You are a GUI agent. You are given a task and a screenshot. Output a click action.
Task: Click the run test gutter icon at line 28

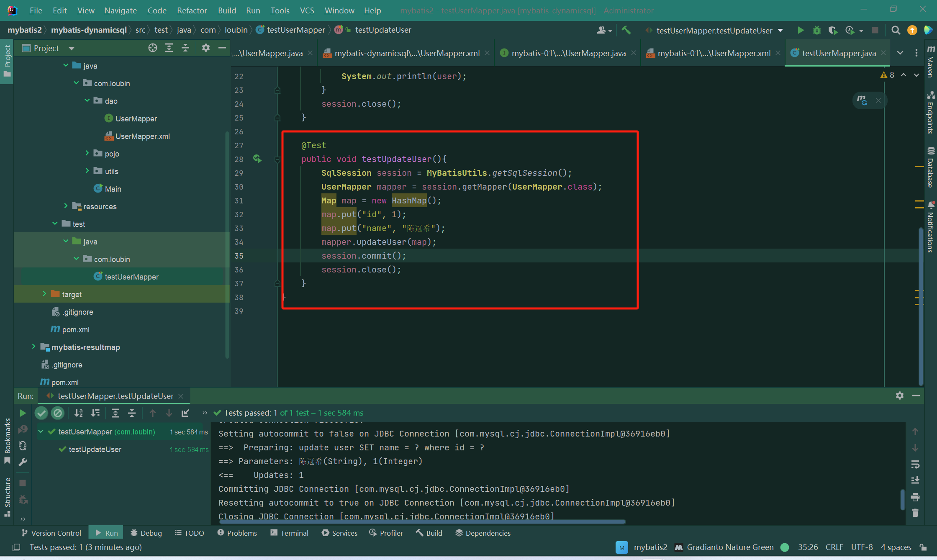(x=257, y=159)
